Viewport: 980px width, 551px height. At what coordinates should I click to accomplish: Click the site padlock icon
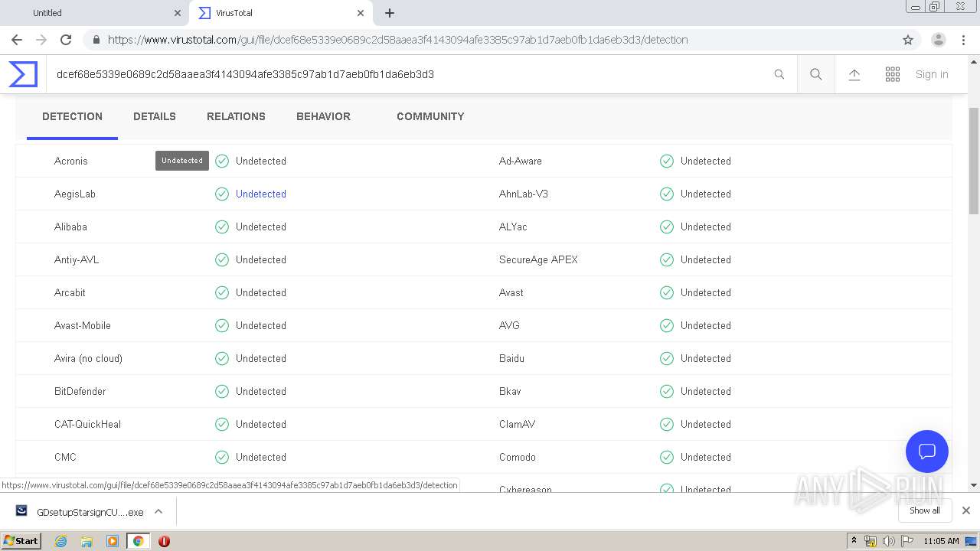click(x=96, y=40)
